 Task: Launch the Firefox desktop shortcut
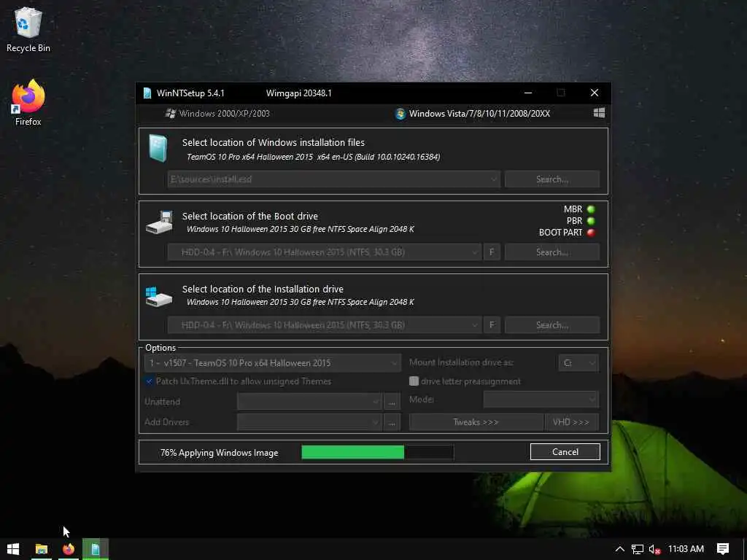28,103
